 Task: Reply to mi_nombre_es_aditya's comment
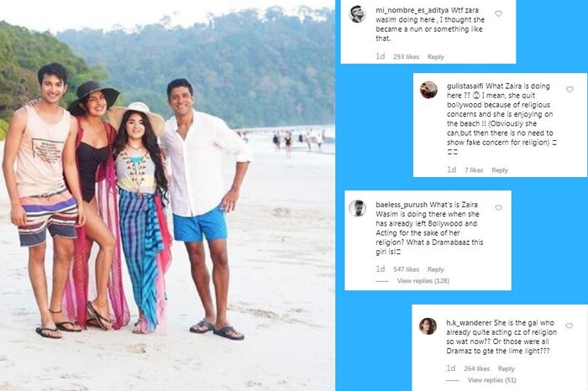(435, 57)
